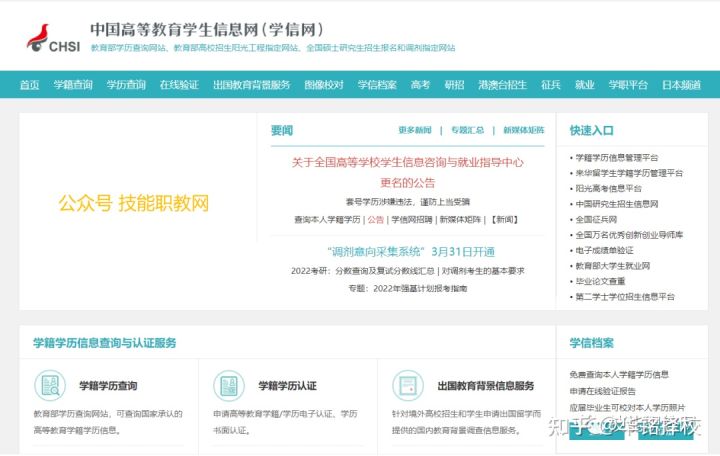
Task: Open 学籍学历信息管理平台 quick link
Action: point(616,158)
